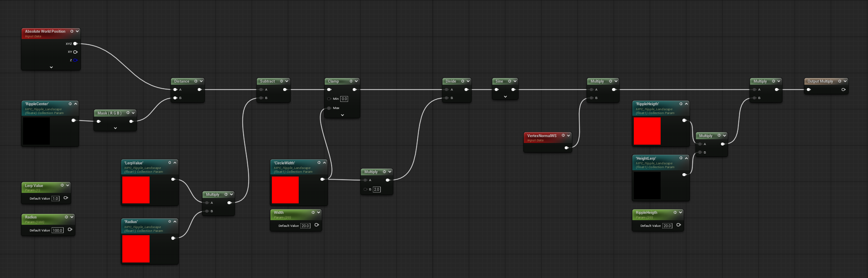The image size is (868, 278).
Task: Click the Clamp Min value field
Action: point(344,99)
